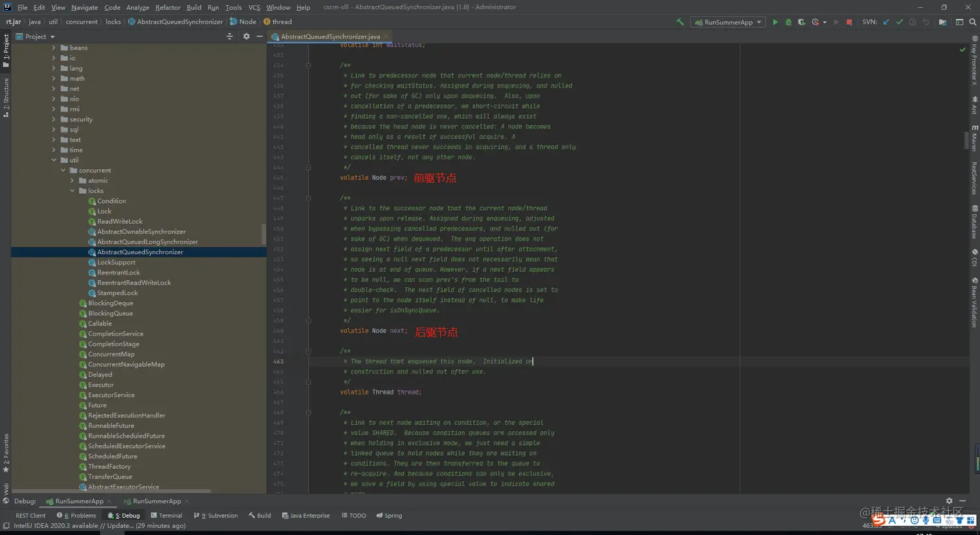Expand the atomic folder
Screen dimensions: 980x535
point(72,181)
